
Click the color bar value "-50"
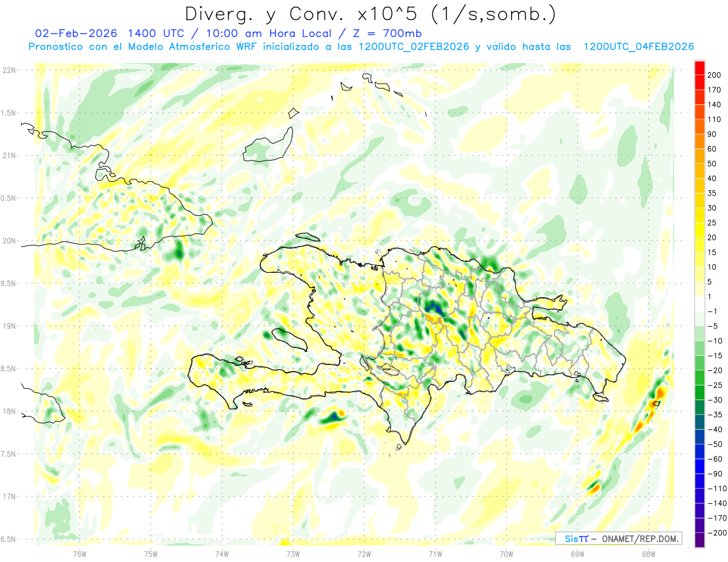715,444
